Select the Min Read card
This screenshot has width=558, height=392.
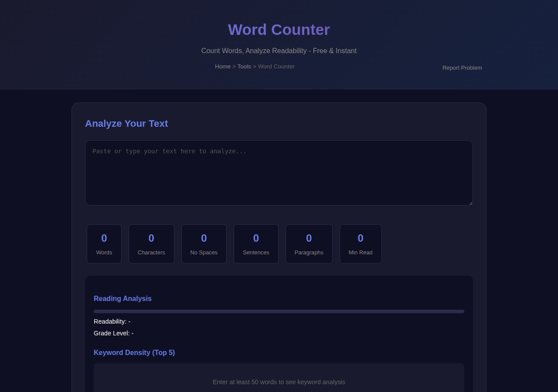pos(361,244)
